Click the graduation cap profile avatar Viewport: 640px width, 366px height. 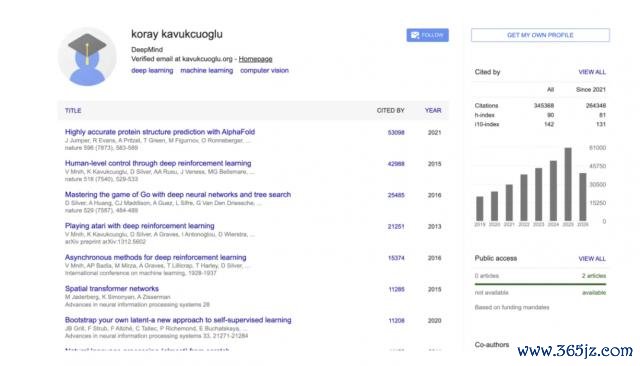(87, 57)
